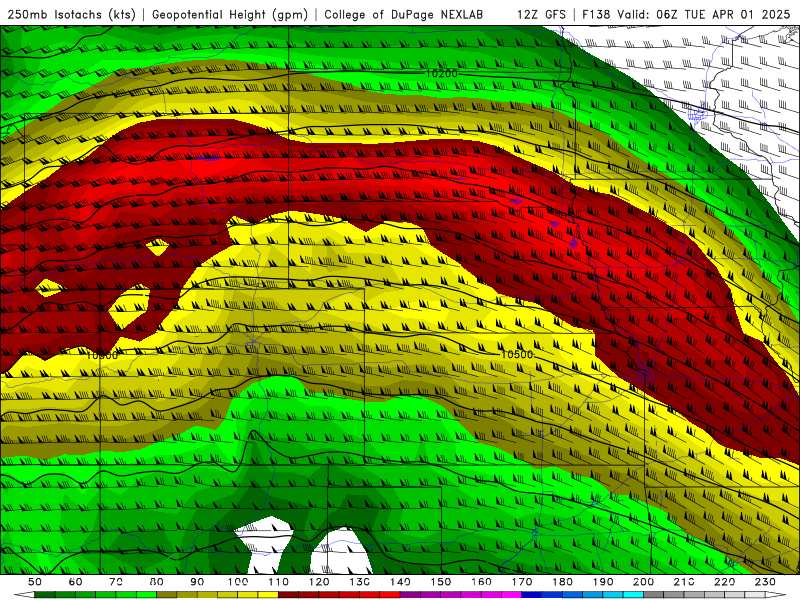
Task: Click the 50 kt colorbar label
Action: coord(35,582)
